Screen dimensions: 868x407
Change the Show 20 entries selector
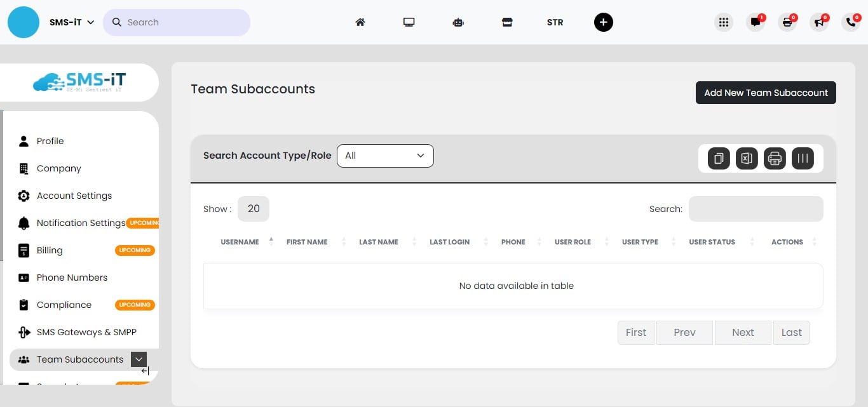254,209
